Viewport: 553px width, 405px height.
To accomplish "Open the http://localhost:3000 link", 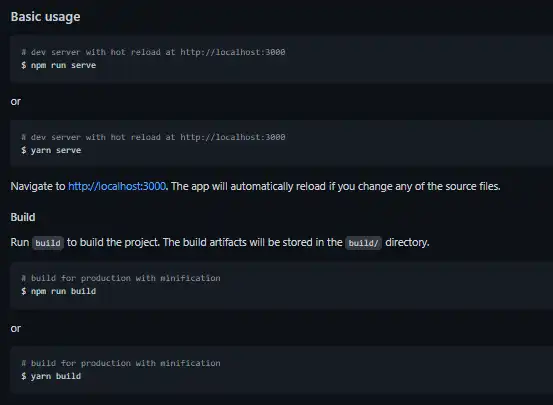I will [x=117, y=186].
